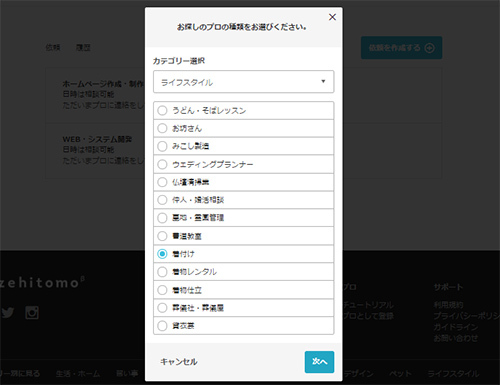Choose the 書道教室 option
The width and height of the screenshot is (500, 385).
[x=244, y=236]
